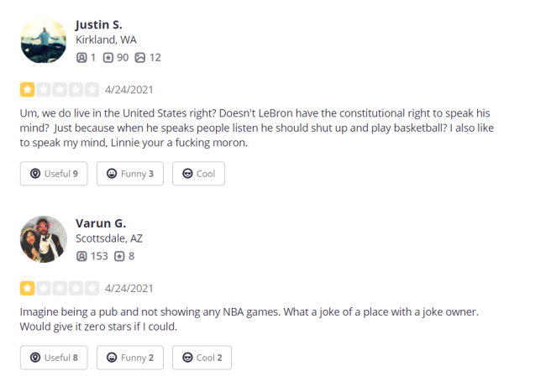Mark Justin S.'s review as Useful
The height and width of the screenshot is (392, 546).
tap(54, 173)
